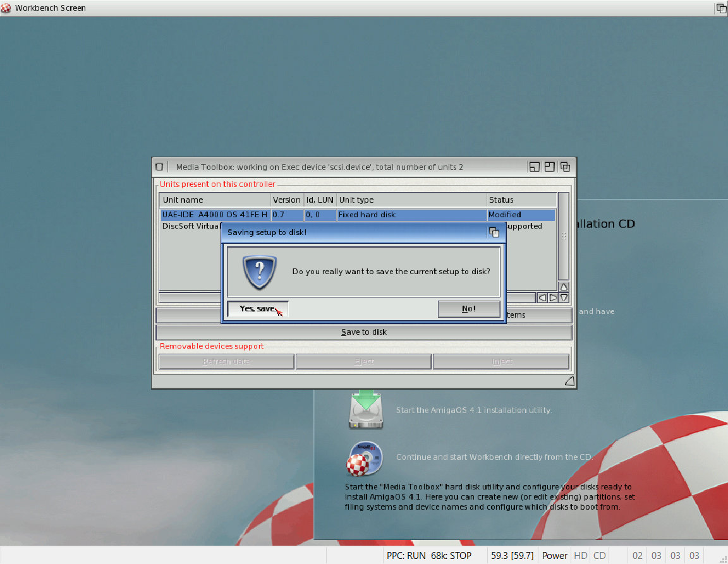This screenshot has height=564, width=728.
Task: Decline saving with the No! button
Action: coord(469,309)
